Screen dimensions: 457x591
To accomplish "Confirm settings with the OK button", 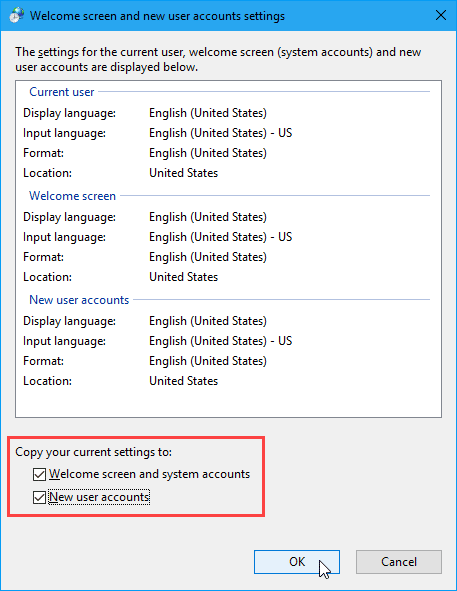I will [297, 562].
